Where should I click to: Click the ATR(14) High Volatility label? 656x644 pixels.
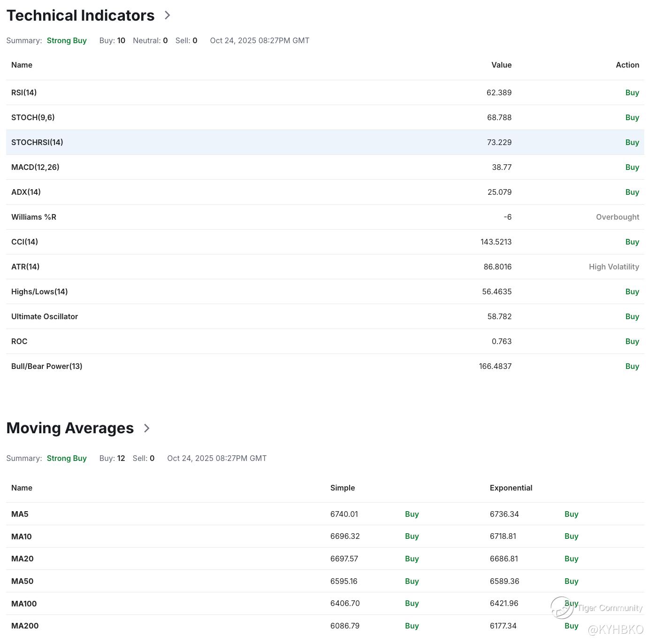(614, 267)
